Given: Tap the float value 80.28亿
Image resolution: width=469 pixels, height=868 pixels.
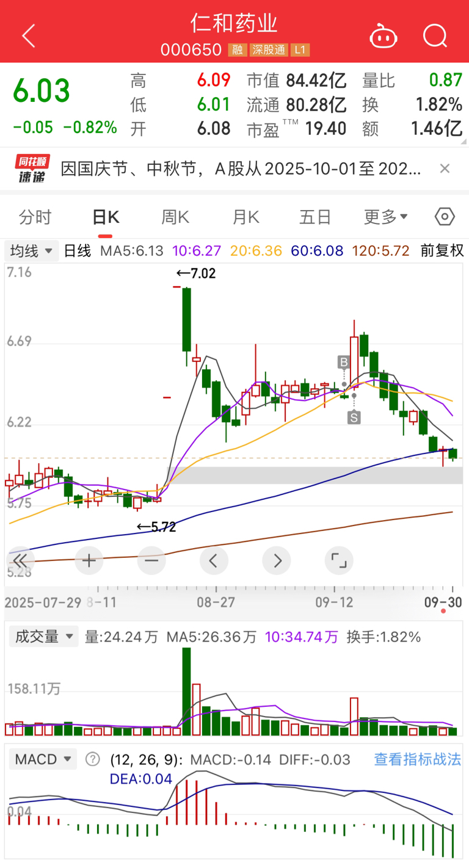Looking at the screenshot, I should tap(316, 104).
